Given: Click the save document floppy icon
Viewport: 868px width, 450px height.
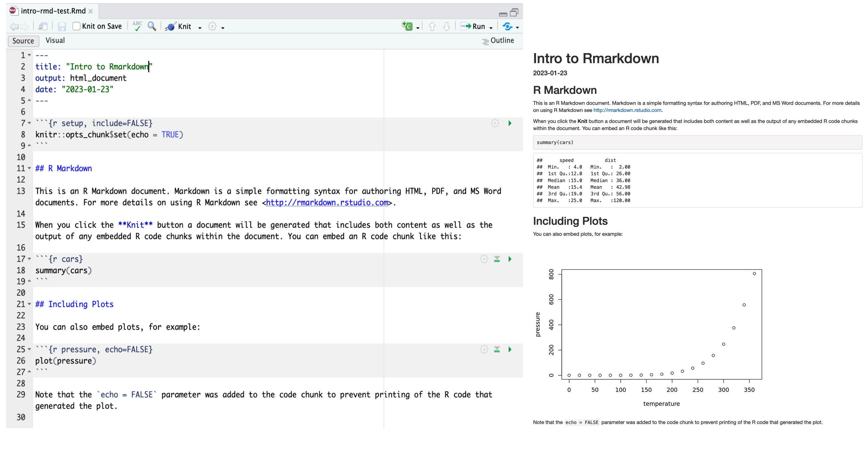Looking at the screenshot, I should pos(62,26).
